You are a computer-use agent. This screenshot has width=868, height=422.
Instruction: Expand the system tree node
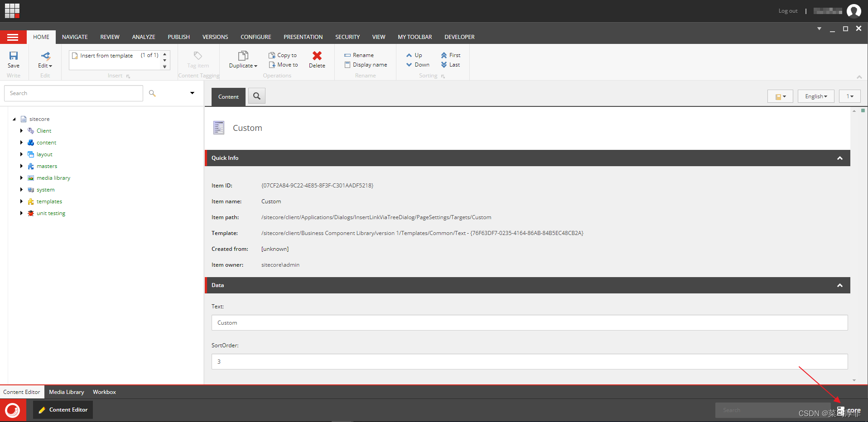point(21,190)
